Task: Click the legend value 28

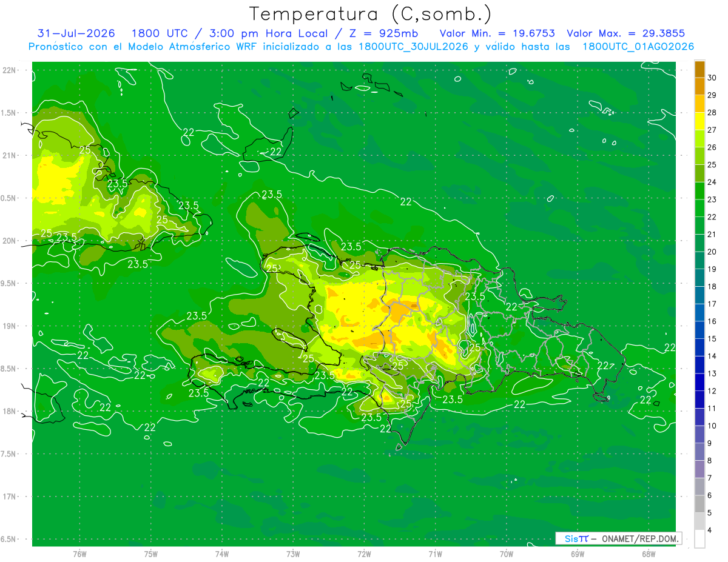Action: click(712, 112)
